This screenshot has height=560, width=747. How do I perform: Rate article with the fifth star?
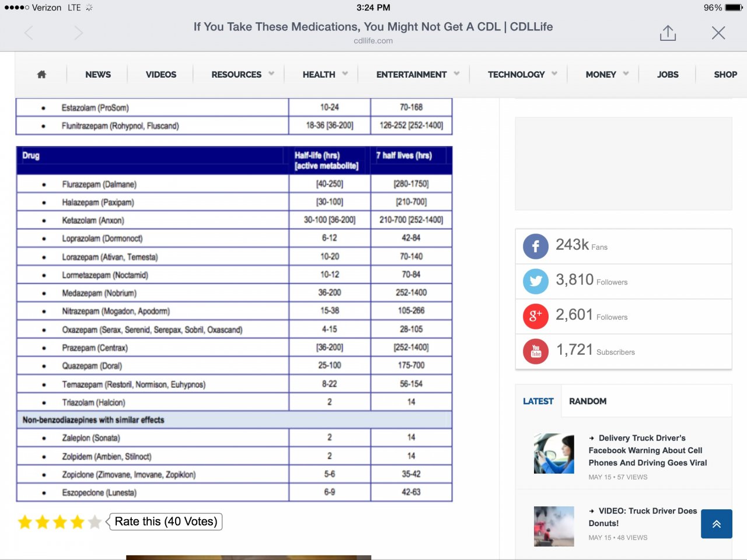click(95, 522)
